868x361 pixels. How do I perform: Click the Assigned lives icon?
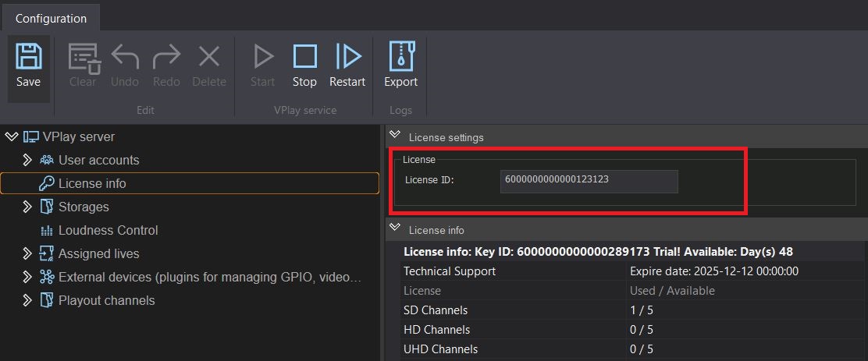(x=47, y=253)
